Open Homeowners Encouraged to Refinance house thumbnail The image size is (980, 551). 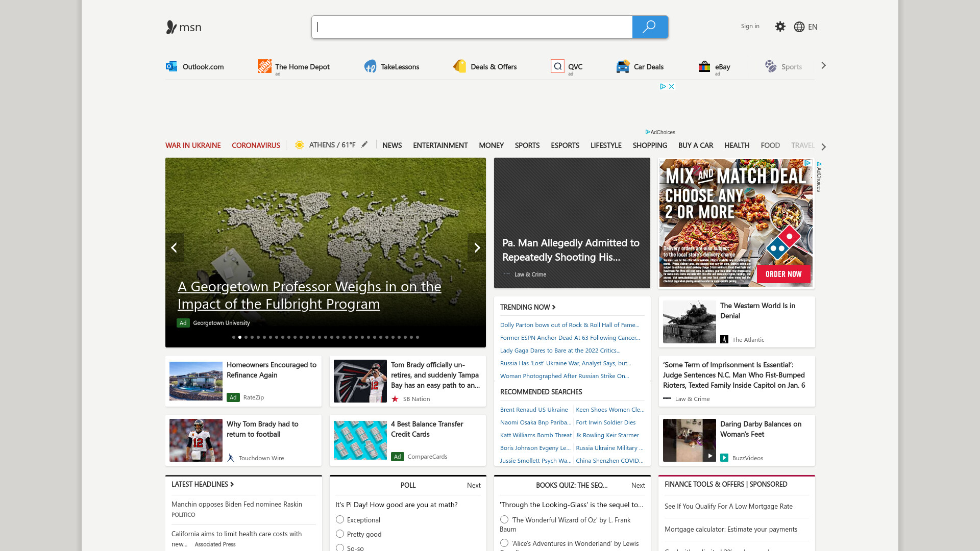tap(196, 381)
